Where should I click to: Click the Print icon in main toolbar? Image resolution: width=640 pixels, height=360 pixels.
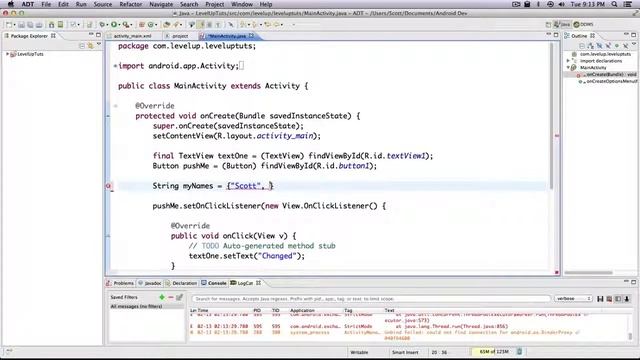click(39, 25)
